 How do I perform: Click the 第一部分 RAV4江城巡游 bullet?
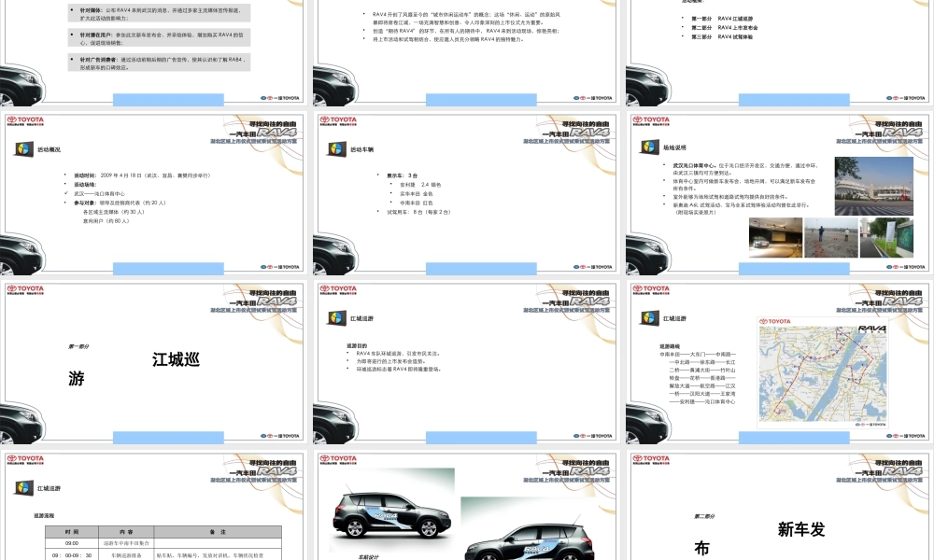[722, 19]
